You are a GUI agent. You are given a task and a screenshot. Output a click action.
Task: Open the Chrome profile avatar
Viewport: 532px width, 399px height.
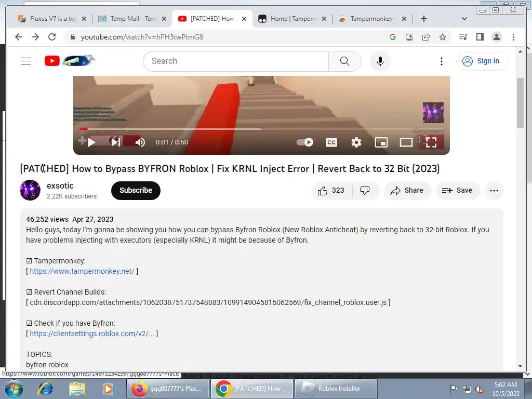496,37
